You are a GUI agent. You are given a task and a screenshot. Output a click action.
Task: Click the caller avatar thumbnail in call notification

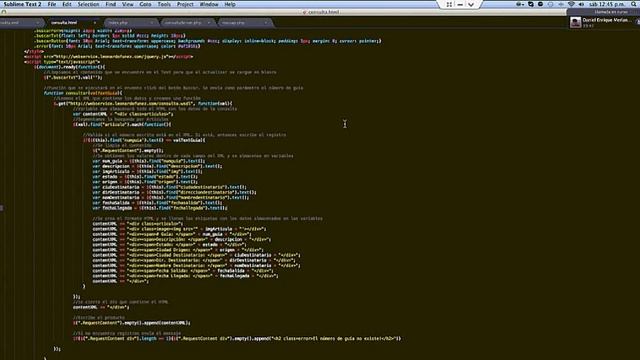576,22
